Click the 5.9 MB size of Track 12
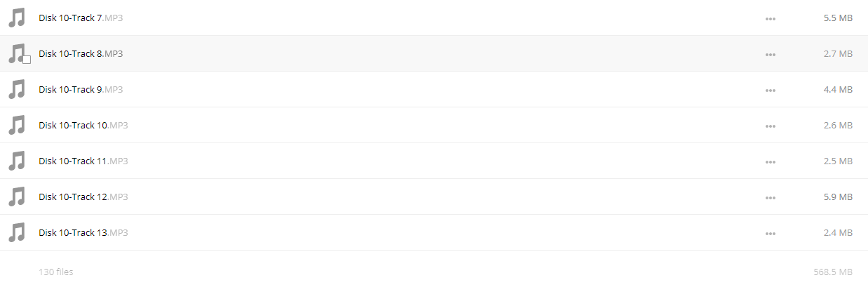This screenshot has width=868, height=306. pyautogui.click(x=838, y=197)
